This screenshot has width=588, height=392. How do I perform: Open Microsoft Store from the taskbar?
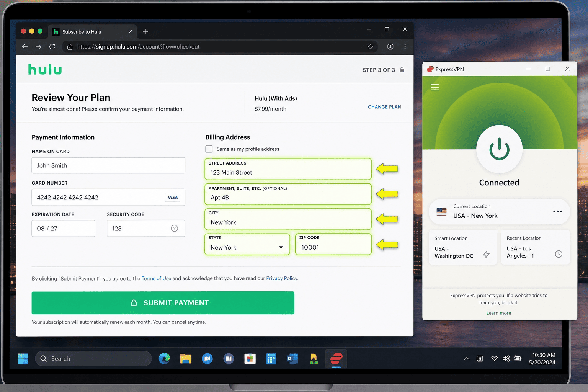coord(250,359)
